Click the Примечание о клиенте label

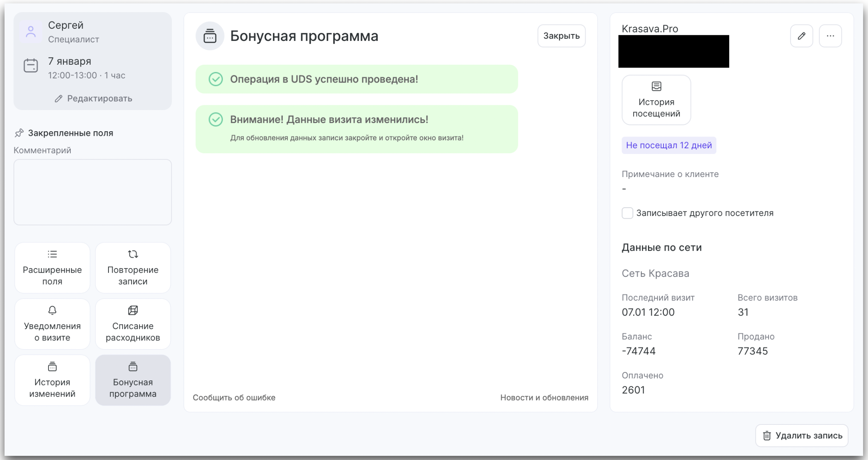(670, 174)
